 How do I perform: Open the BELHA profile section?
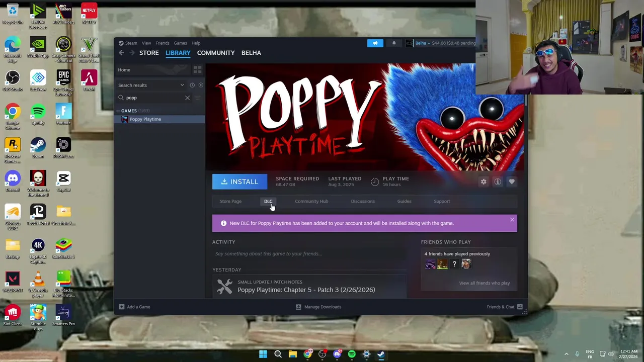tap(251, 53)
